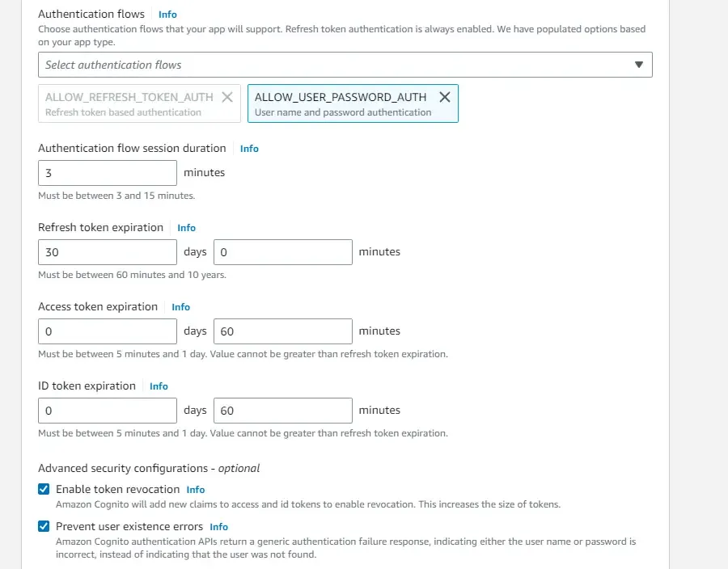Open Info for Access token expiration
The height and width of the screenshot is (569, 728).
tap(180, 307)
